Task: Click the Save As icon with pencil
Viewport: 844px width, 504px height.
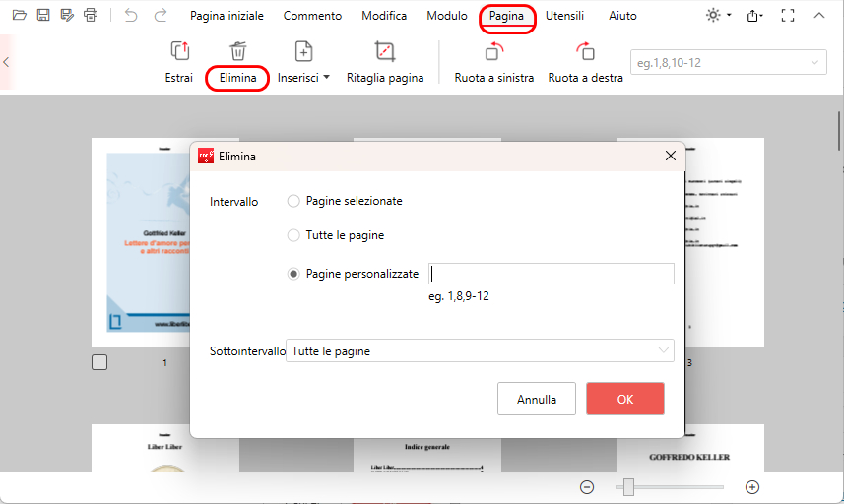Action: point(67,15)
